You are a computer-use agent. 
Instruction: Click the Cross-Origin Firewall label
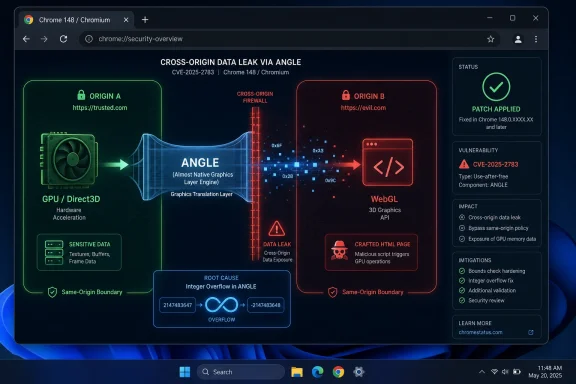click(x=255, y=97)
